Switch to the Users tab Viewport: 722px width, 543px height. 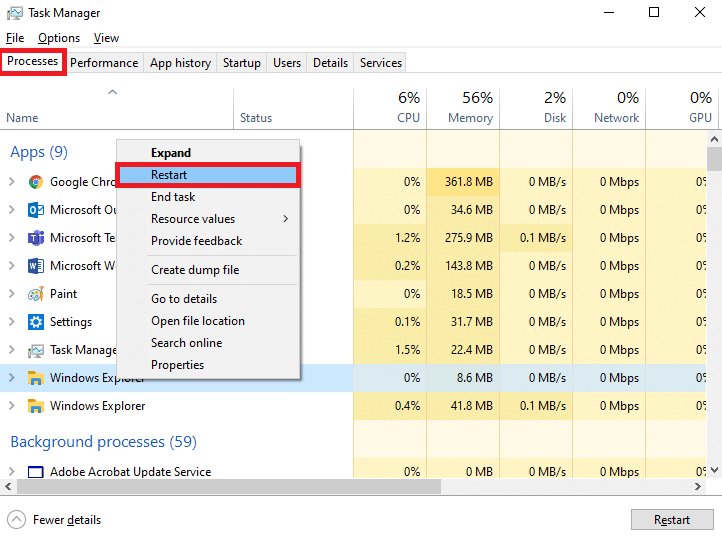(287, 63)
